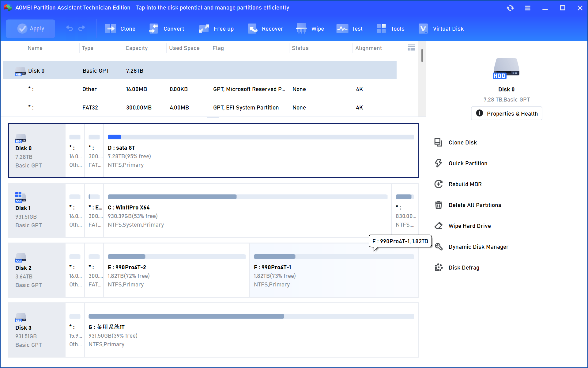Change the list layout view
Image resolution: width=588 pixels, height=368 pixels.
click(x=411, y=48)
